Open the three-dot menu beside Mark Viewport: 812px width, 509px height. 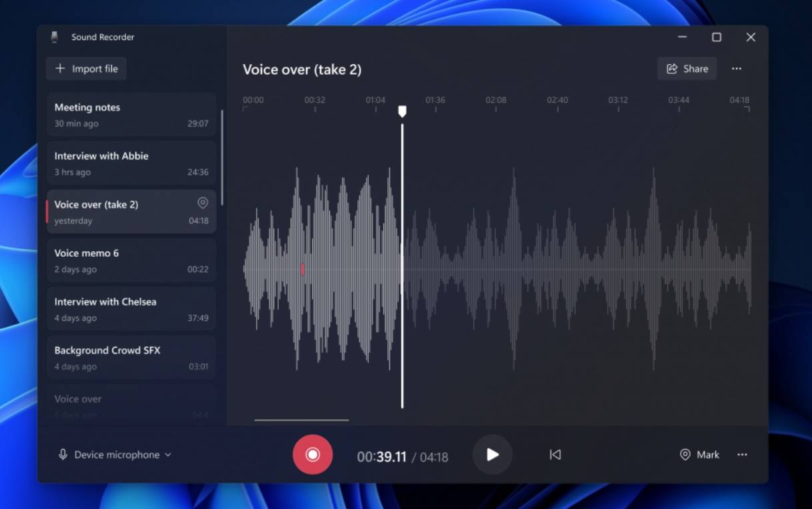tap(743, 454)
